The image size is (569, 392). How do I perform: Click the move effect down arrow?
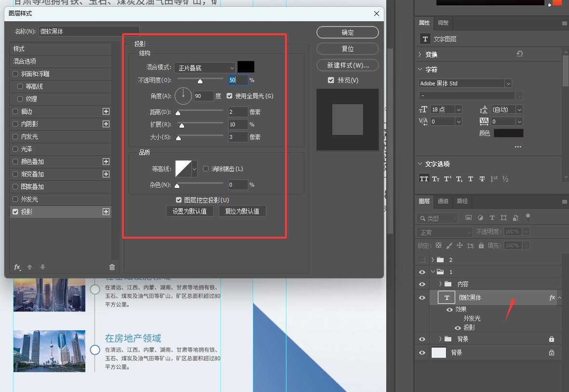42,267
